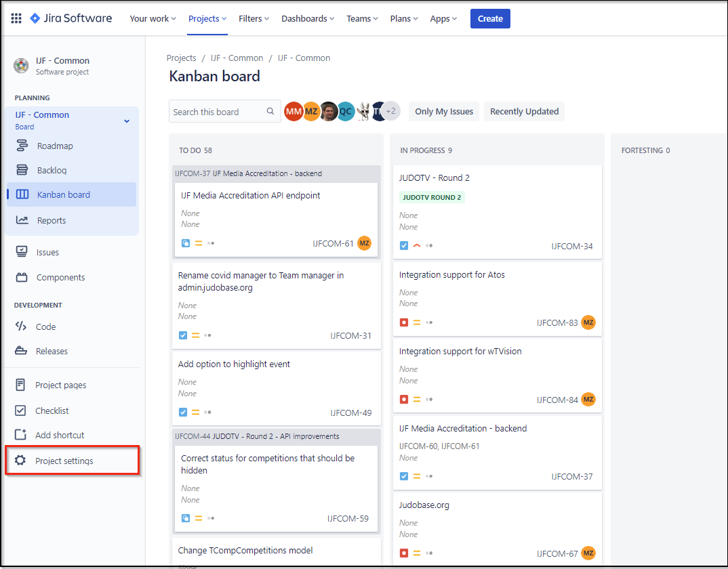Image resolution: width=728 pixels, height=569 pixels.
Task: Click JUDOTV ROUND 2 epic label
Action: (x=432, y=197)
